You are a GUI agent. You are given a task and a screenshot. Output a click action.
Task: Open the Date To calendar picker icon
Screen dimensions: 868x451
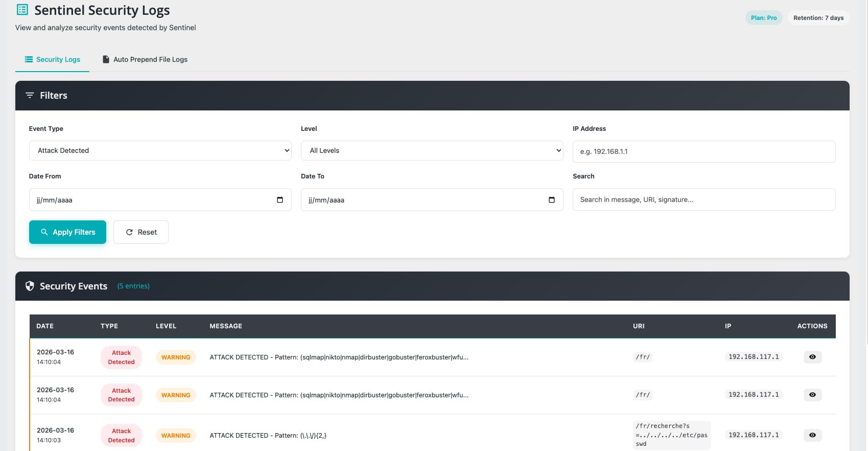(551, 200)
